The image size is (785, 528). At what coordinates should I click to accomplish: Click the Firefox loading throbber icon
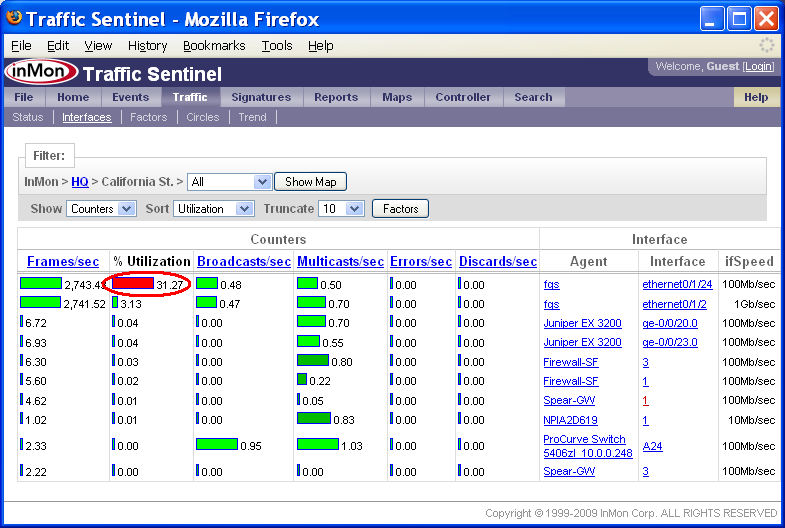tap(766, 45)
